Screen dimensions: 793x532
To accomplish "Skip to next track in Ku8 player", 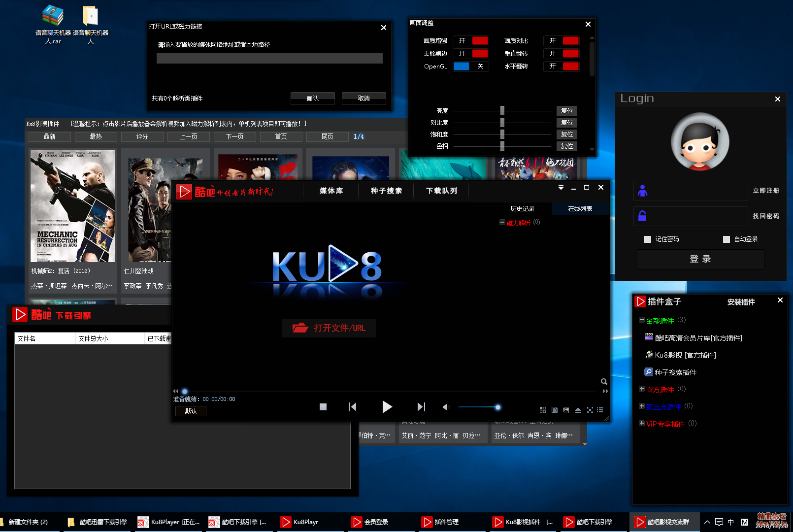I will (421, 407).
